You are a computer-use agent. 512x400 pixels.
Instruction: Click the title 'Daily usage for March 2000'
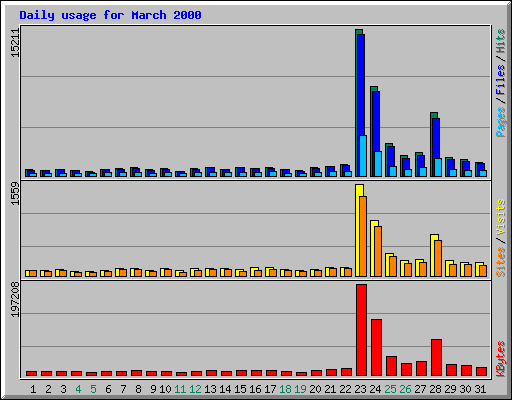pyautogui.click(x=110, y=15)
